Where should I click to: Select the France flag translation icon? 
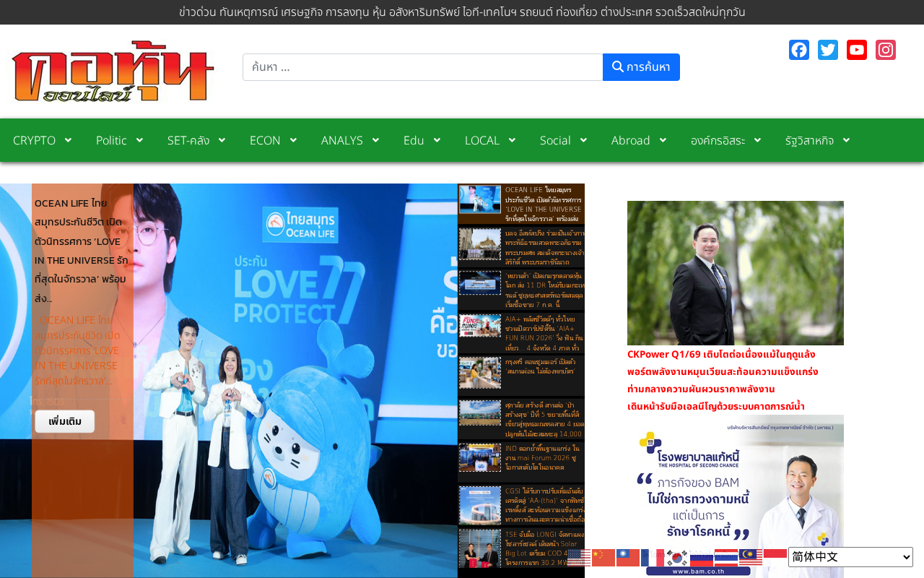tap(653, 557)
